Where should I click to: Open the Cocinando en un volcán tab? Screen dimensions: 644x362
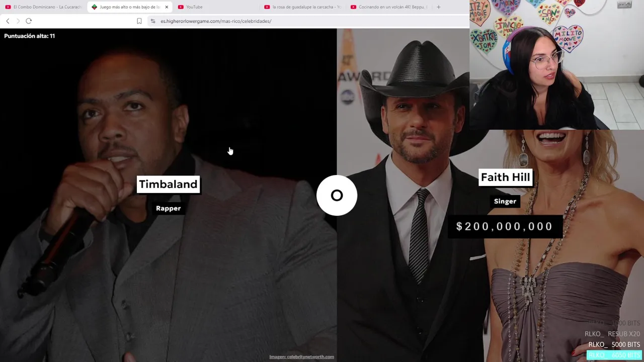(389, 7)
